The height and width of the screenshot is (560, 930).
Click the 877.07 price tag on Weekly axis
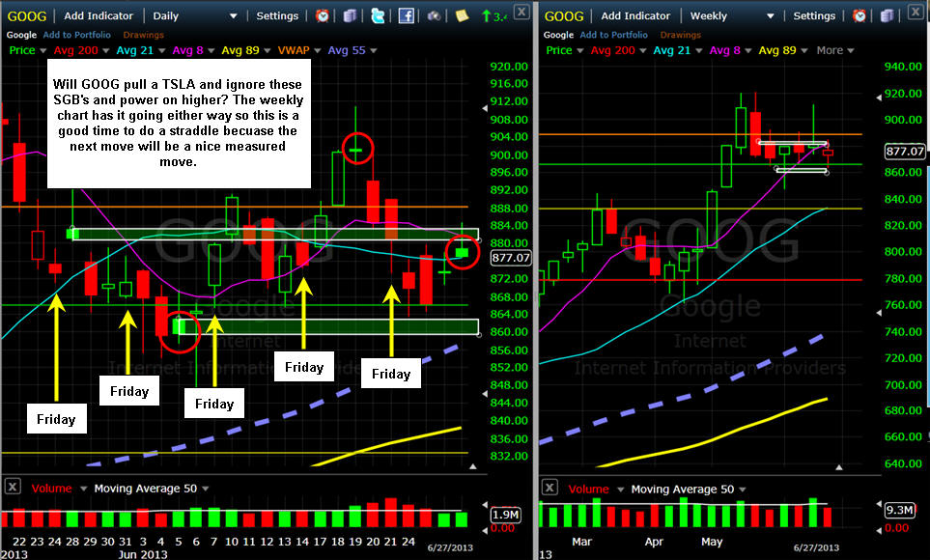(905, 152)
